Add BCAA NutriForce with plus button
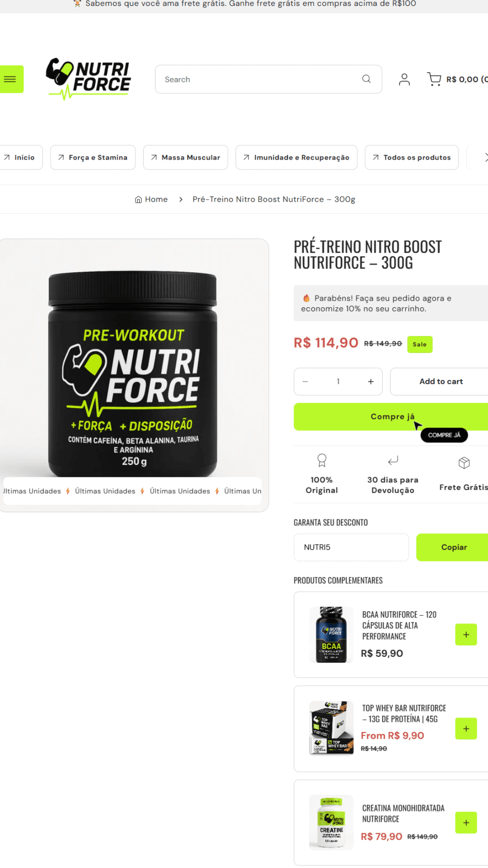The height and width of the screenshot is (868, 488). click(466, 635)
